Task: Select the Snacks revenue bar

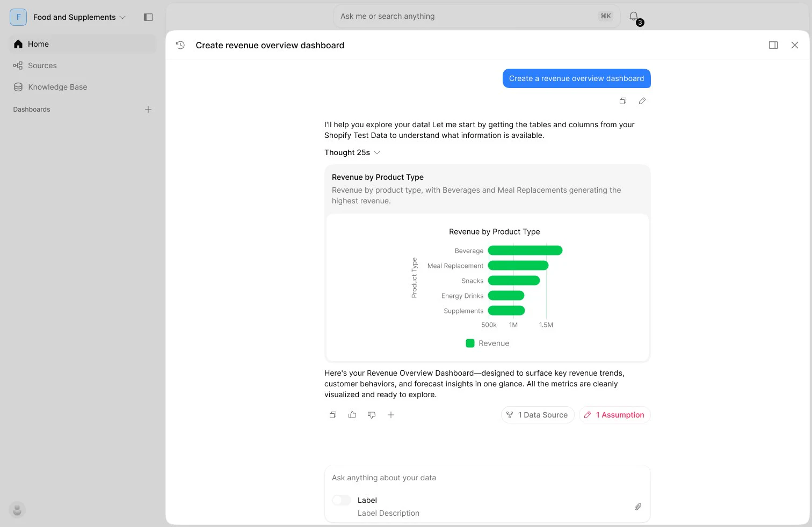Action: 514,281
